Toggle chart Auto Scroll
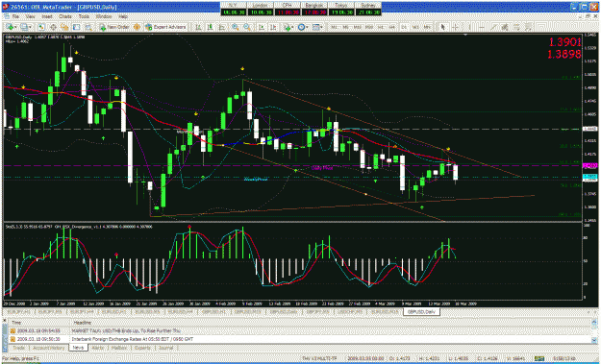The height and width of the screenshot is (364, 601). [262, 27]
